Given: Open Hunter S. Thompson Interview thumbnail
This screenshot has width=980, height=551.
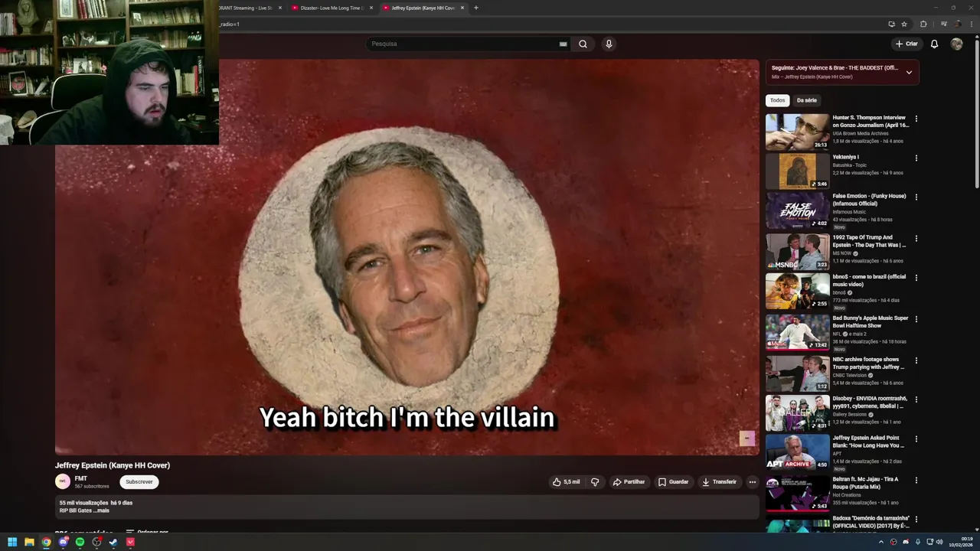Looking at the screenshot, I should [798, 132].
